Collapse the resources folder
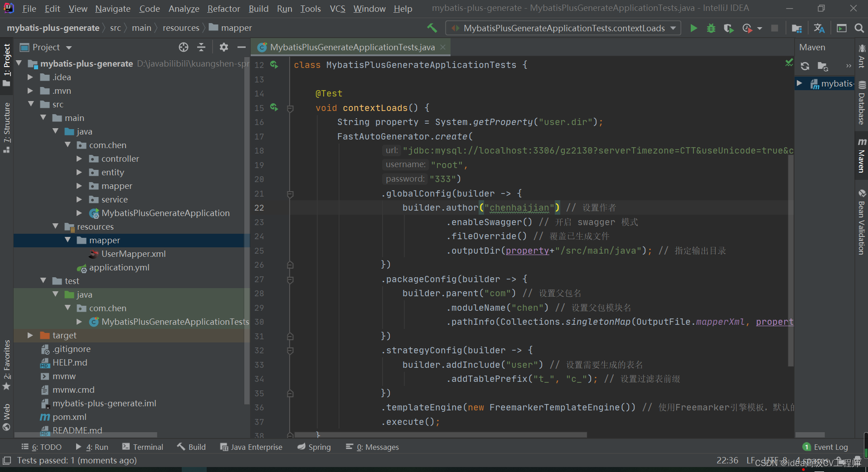868x472 pixels. [x=55, y=226]
